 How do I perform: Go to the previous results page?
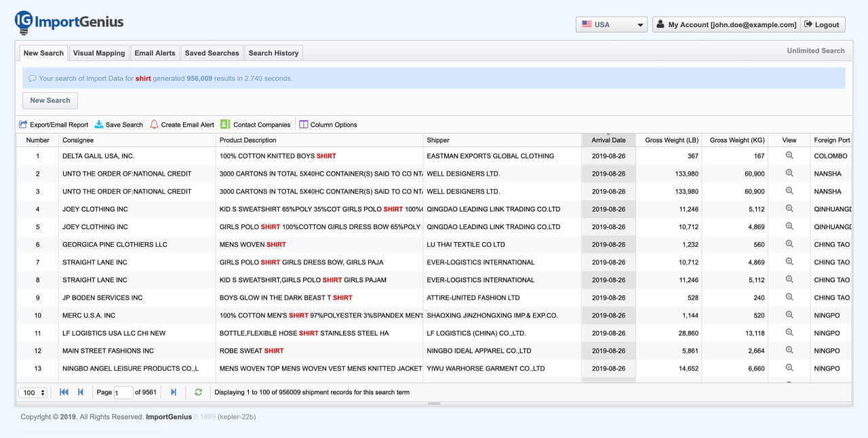[x=81, y=392]
